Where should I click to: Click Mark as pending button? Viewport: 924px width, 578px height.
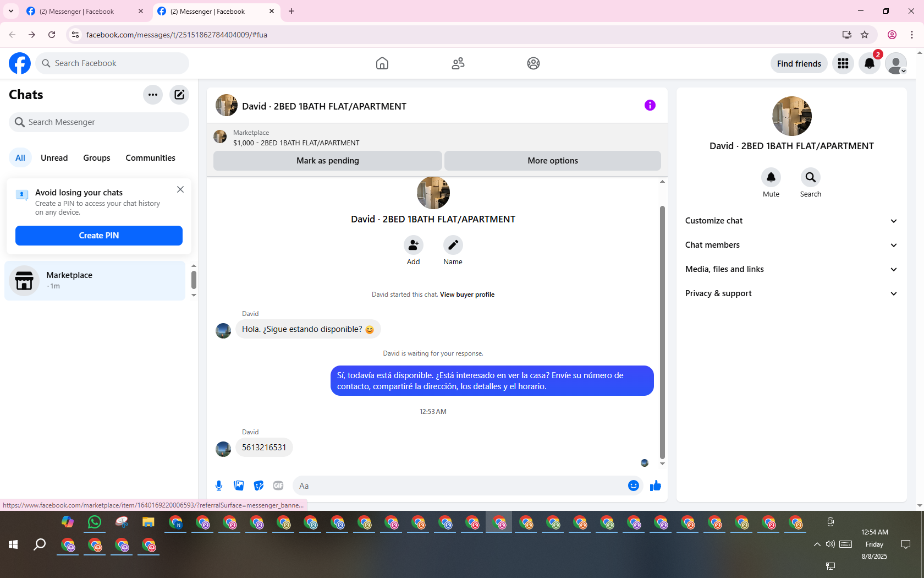328,161
